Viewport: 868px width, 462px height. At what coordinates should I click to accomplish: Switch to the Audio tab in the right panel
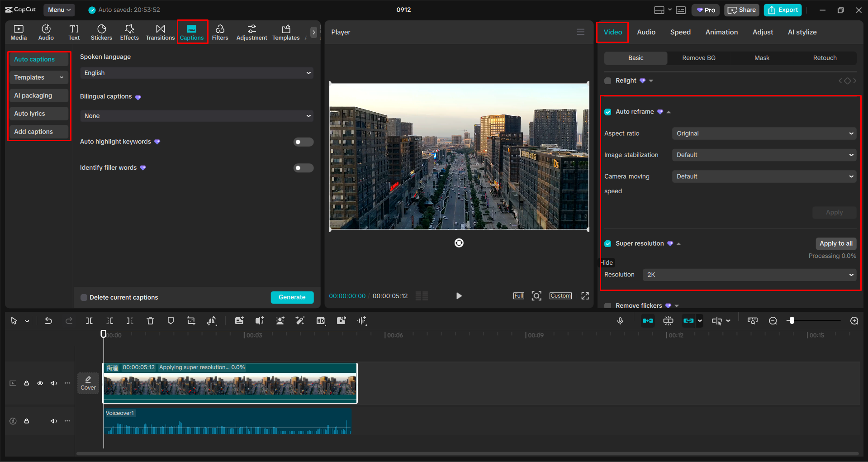coord(646,32)
